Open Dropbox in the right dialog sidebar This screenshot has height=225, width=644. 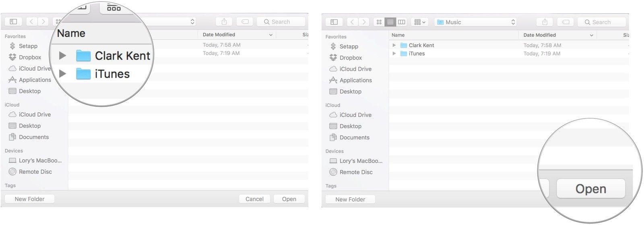coord(350,58)
